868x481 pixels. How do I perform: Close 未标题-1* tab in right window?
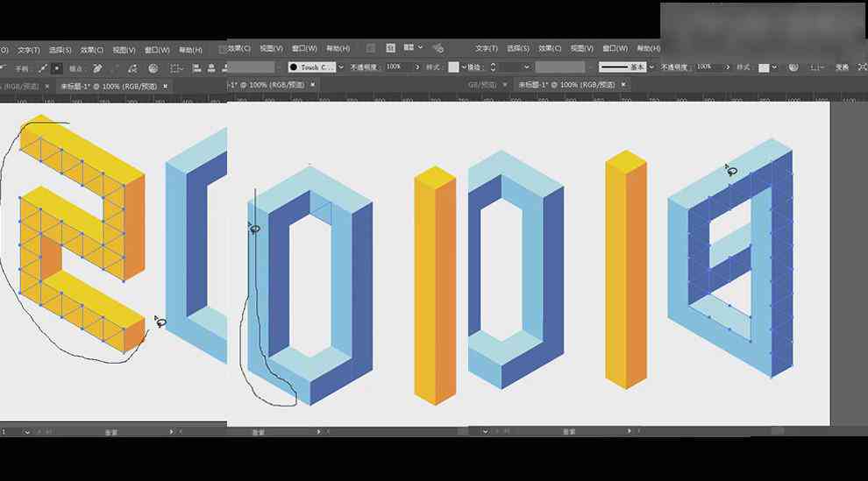click(x=623, y=85)
